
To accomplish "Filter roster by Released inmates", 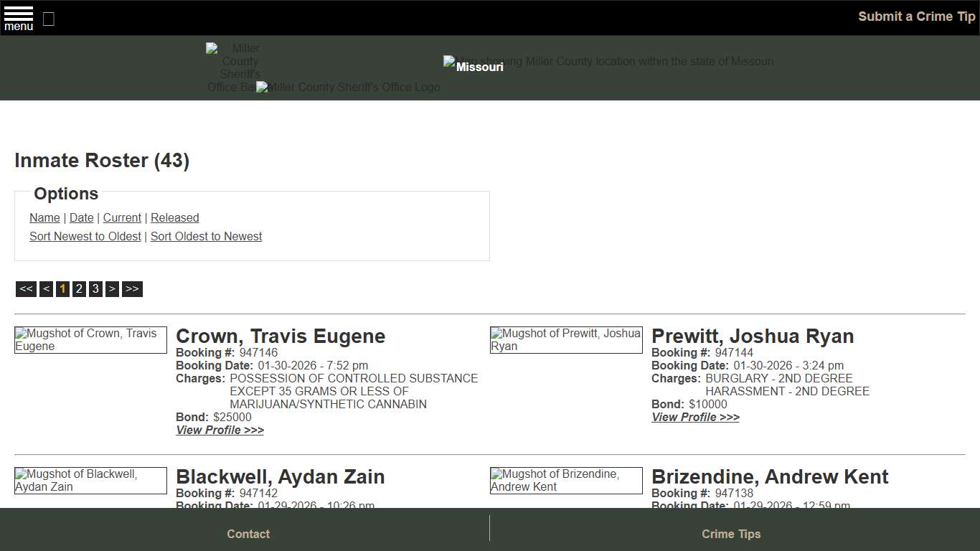I will click(174, 217).
